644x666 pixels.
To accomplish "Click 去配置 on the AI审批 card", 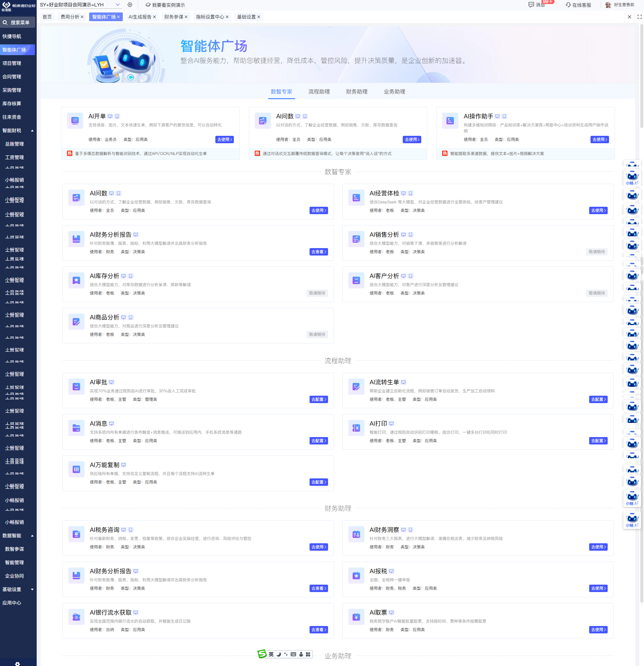I will (x=319, y=400).
